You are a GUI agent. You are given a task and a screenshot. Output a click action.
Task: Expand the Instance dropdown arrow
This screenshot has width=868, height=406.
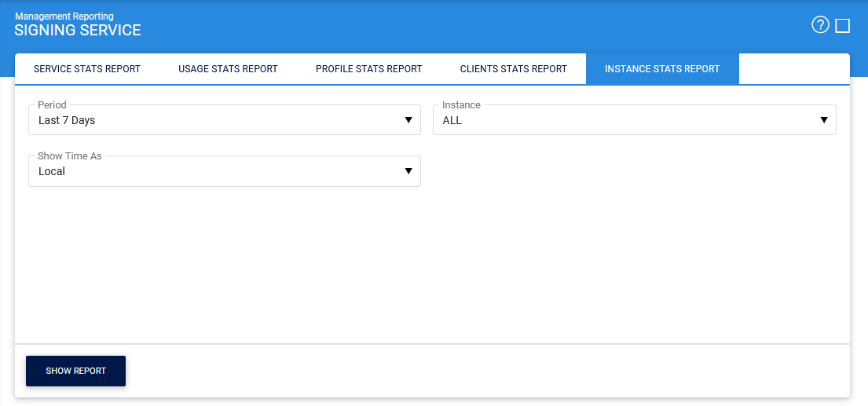coord(824,120)
